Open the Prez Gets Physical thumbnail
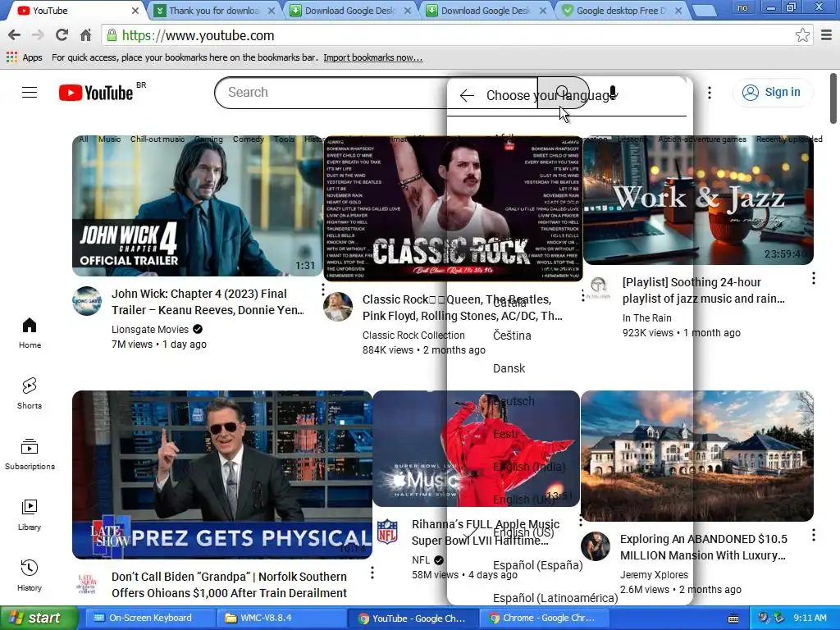This screenshot has height=630, width=840. [222, 475]
